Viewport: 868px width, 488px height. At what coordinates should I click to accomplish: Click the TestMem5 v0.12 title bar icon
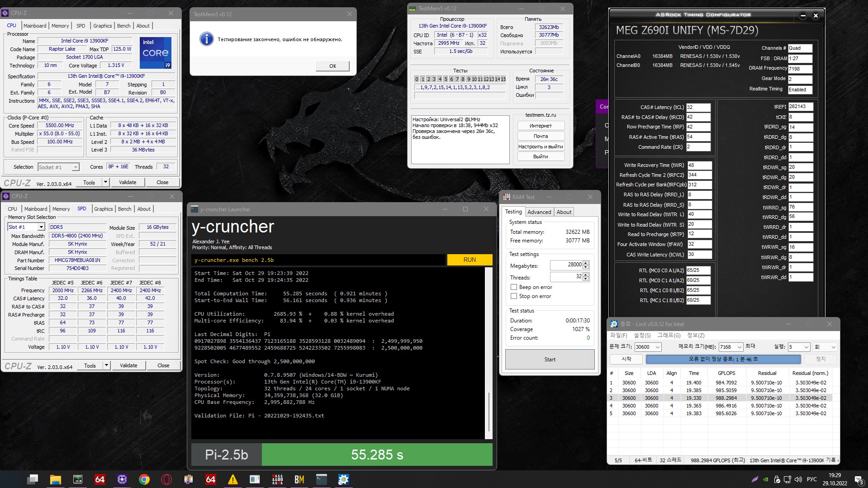(x=413, y=8)
